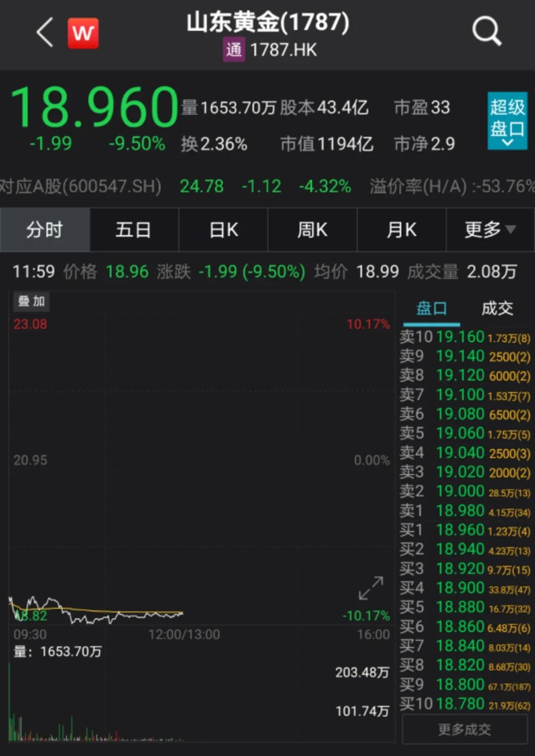This screenshot has height=756, width=535.
Task: Open the 更多 dropdown arrow
Action: click(512, 230)
